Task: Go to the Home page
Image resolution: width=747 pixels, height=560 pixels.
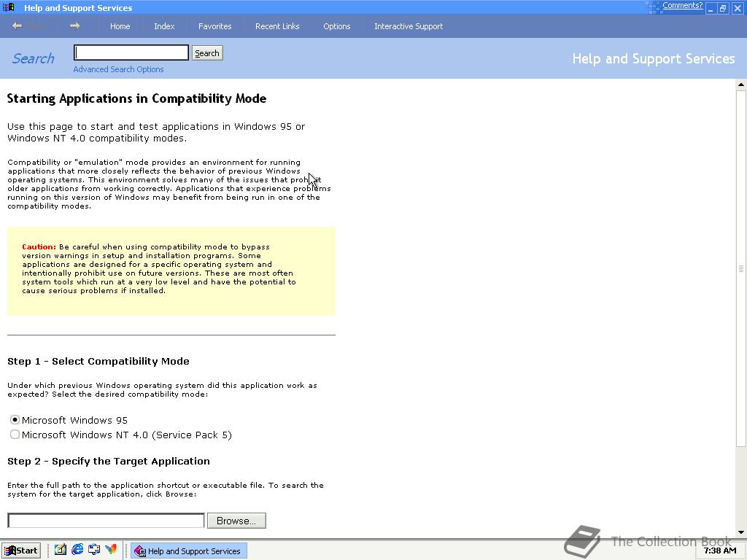Action: (x=120, y=26)
